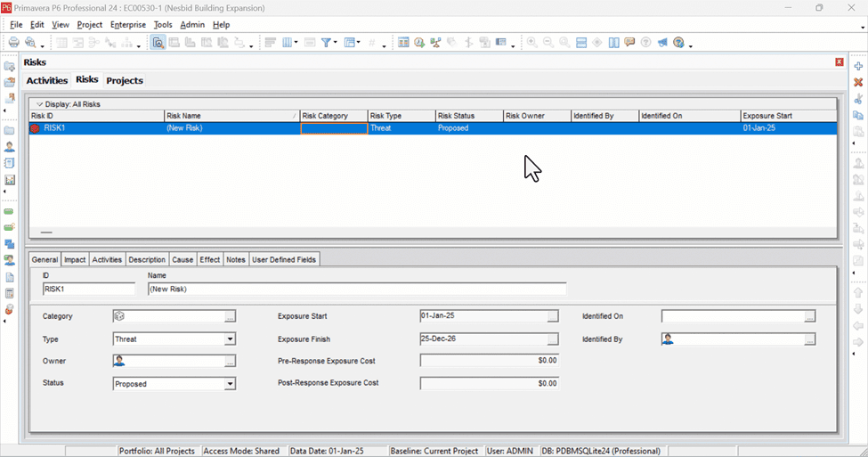868x457 pixels.
Task: Click the Identified By browse ellipsis button
Action: point(809,339)
